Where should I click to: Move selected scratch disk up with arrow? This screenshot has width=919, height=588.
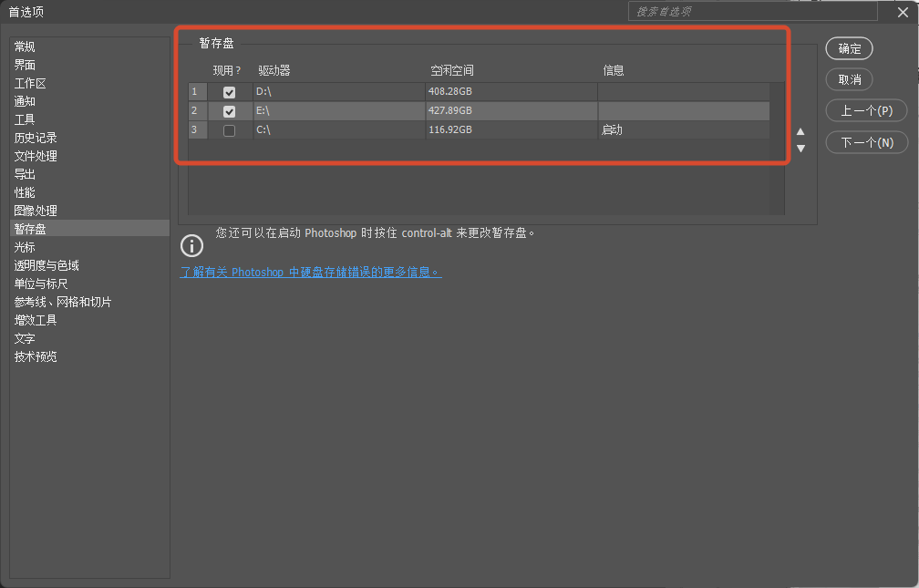click(x=800, y=131)
